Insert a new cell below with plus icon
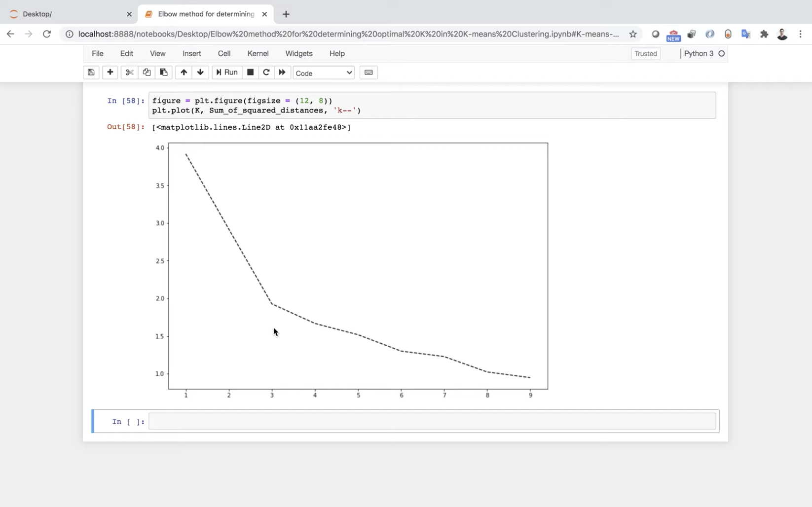Image resolution: width=812 pixels, height=507 pixels. [110, 72]
